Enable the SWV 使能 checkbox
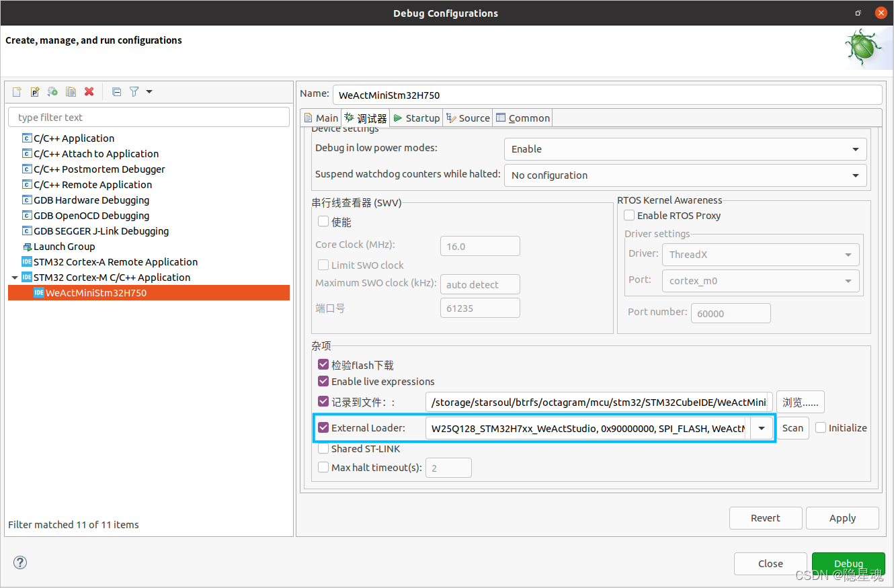The height and width of the screenshot is (588, 894). tap(323, 221)
